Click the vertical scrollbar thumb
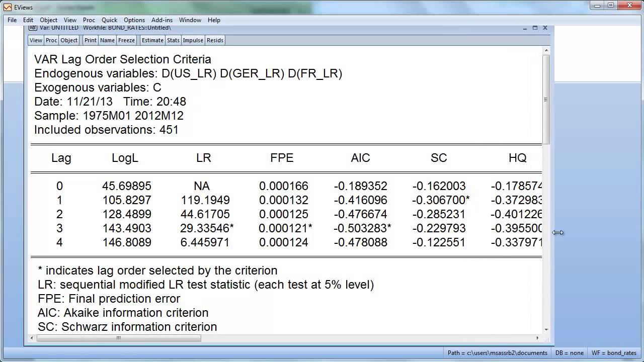The height and width of the screenshot is (362, 644). coord(546,100)
